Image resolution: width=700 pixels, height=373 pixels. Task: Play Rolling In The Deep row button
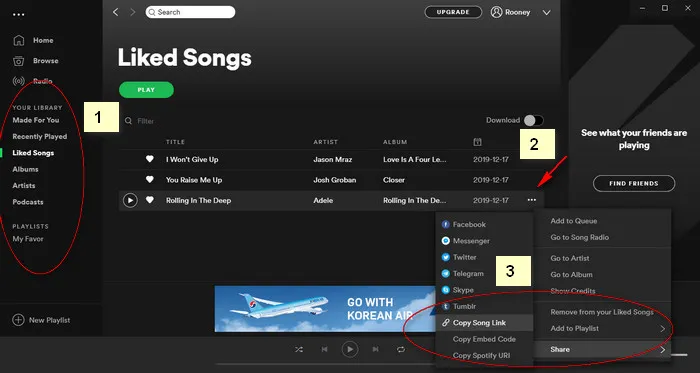pyautogui.click(x=130, y=200)
